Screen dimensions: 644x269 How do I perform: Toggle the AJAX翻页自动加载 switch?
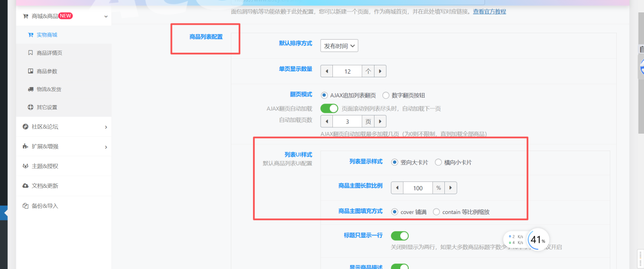click(329, 108)
